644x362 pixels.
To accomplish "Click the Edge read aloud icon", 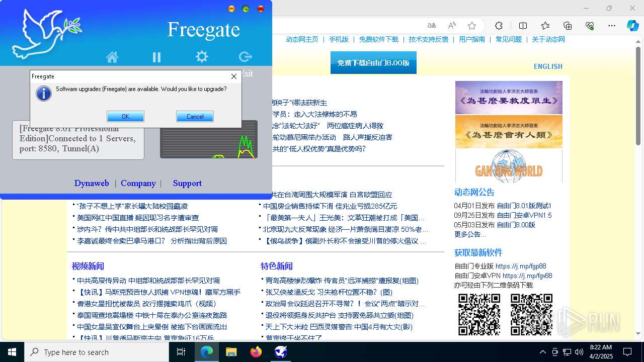I will pos(452,26).
